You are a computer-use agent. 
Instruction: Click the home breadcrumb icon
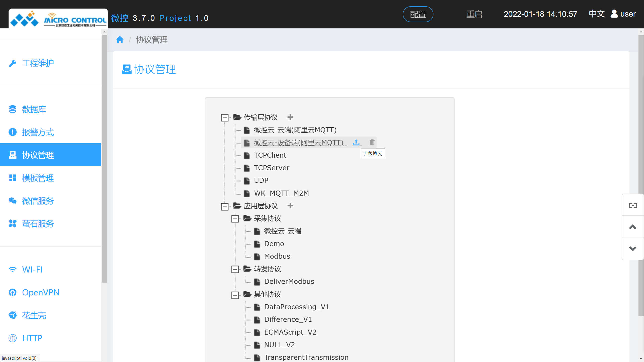(120, 39)
